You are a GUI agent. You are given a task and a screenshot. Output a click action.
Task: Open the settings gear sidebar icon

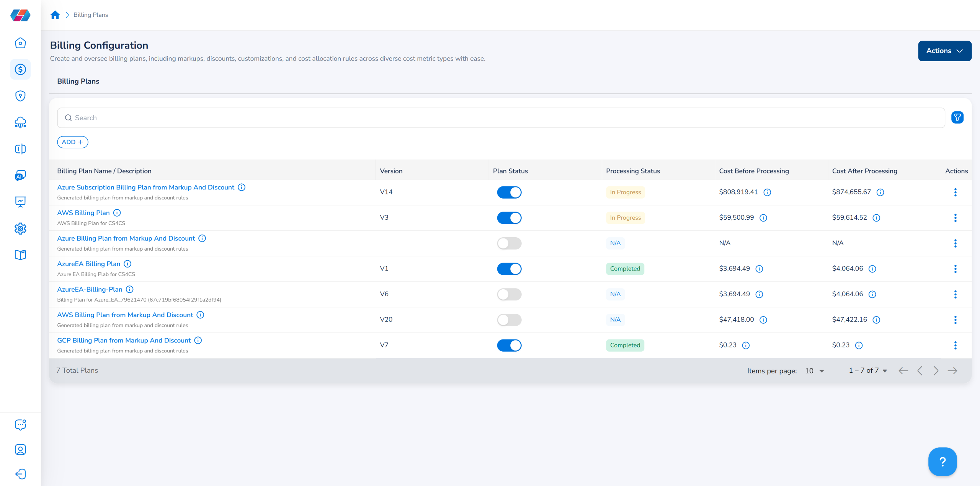(x=20, y=228)
